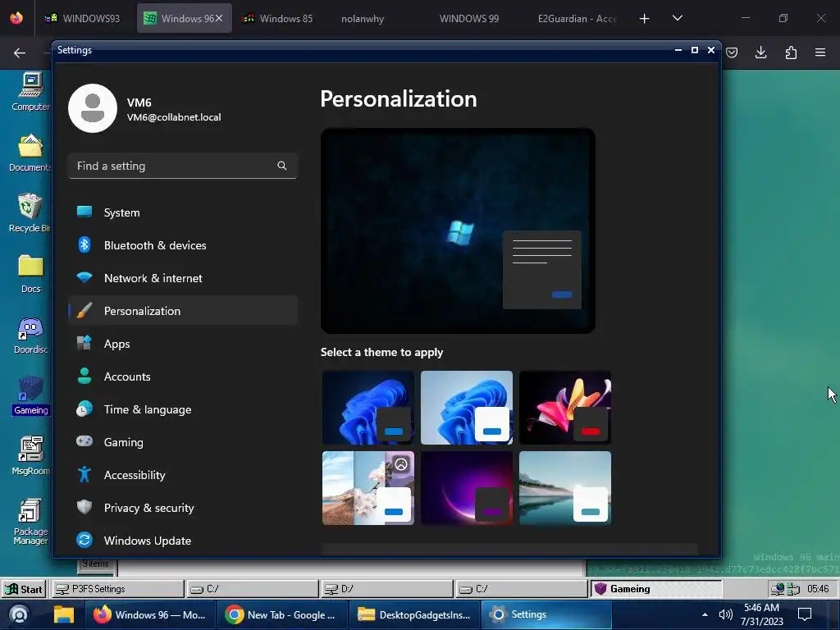The image size is (840, 630).
Task: Click the 5:46 AM taskbar clock
Action: point(762,614)
